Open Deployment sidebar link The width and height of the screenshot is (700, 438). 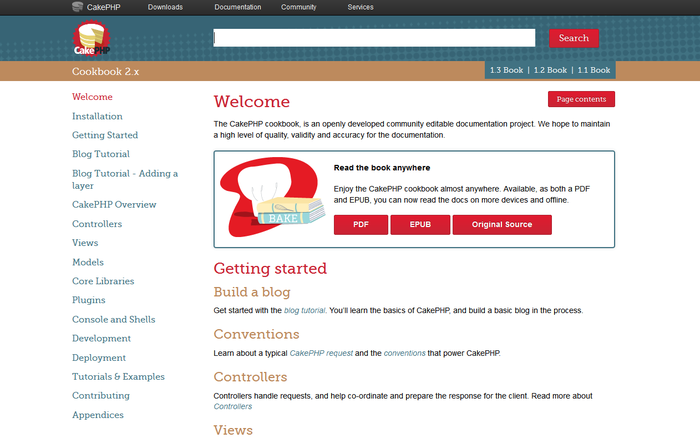tap(99, 358)
